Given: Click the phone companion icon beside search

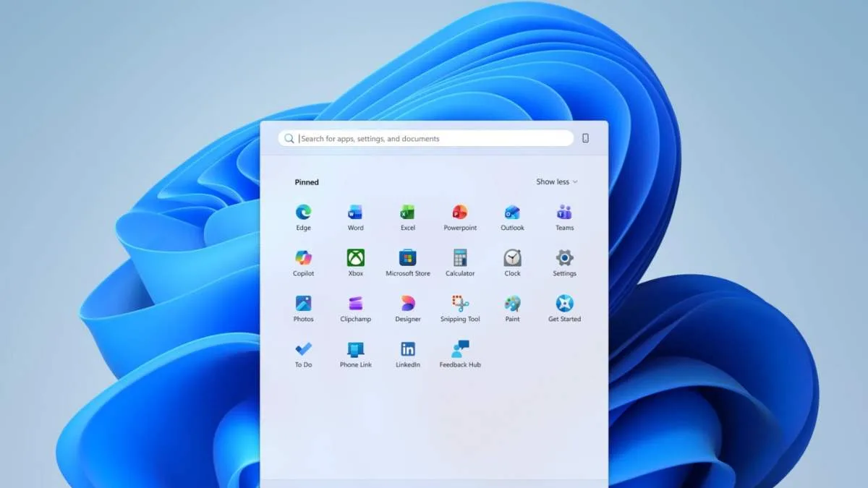Looking at the screenshot, I should click(585, 138).
